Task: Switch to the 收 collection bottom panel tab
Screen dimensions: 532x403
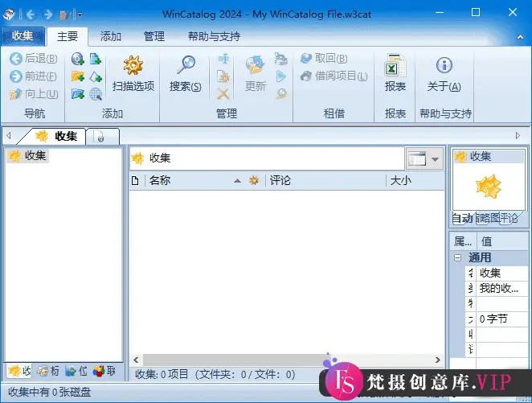Action: click(19, 371)
